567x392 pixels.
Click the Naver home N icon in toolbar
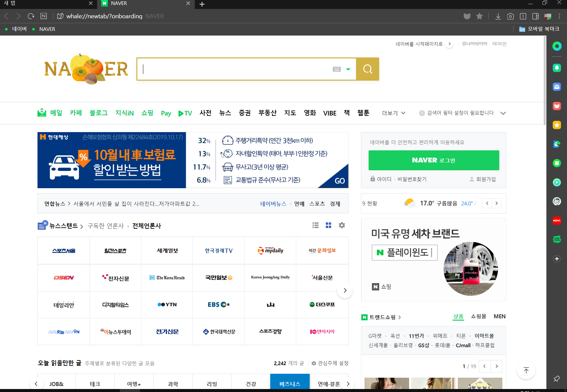coord(43,16)
